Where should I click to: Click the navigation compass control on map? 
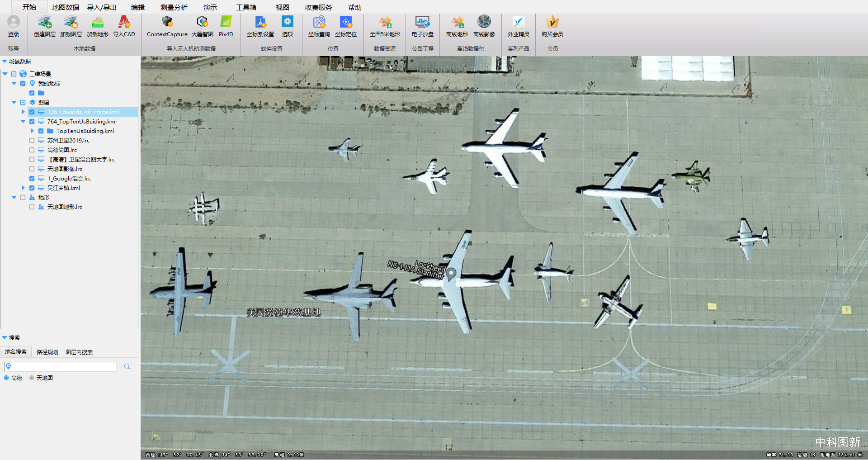(x=822, y=101)
